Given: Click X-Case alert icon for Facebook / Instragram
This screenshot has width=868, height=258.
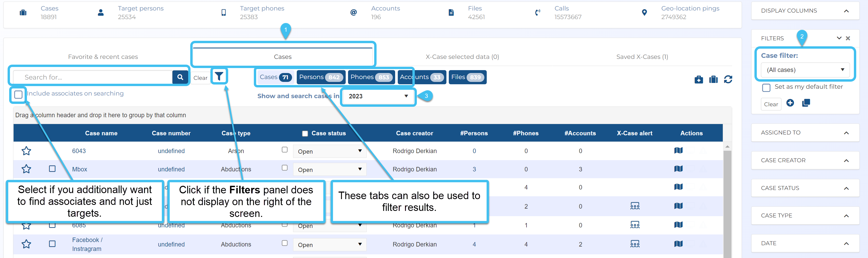Looking at the screenshot, I should [x=635, y=244].
